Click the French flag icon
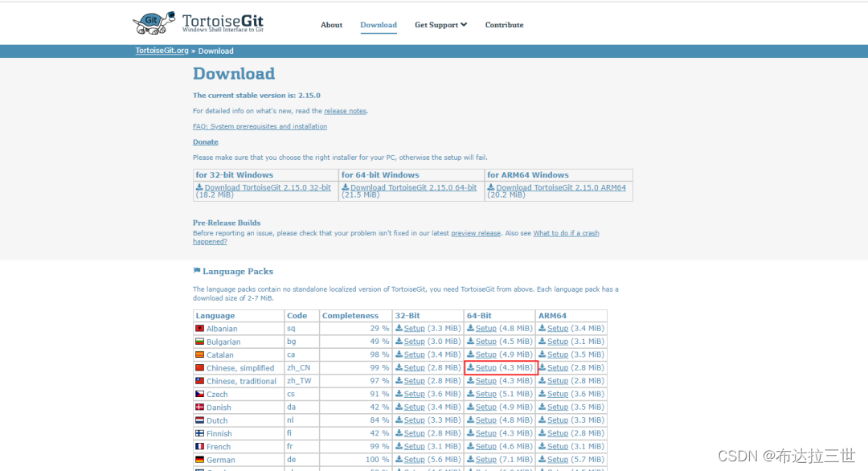 (200, 446)
